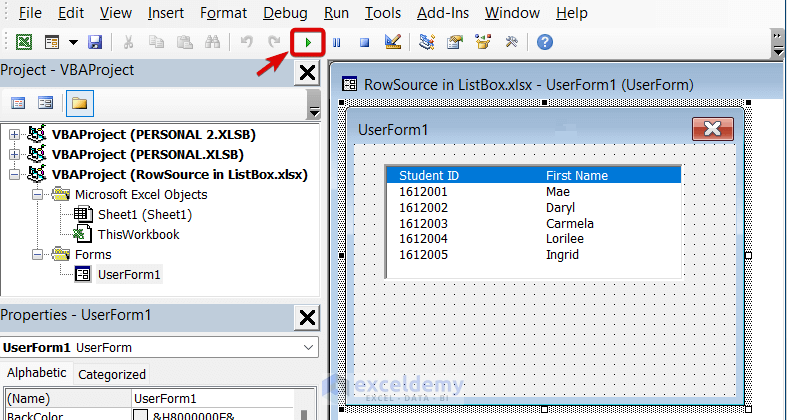
Task: Open the Edit menu
Action: coord(71,13)
